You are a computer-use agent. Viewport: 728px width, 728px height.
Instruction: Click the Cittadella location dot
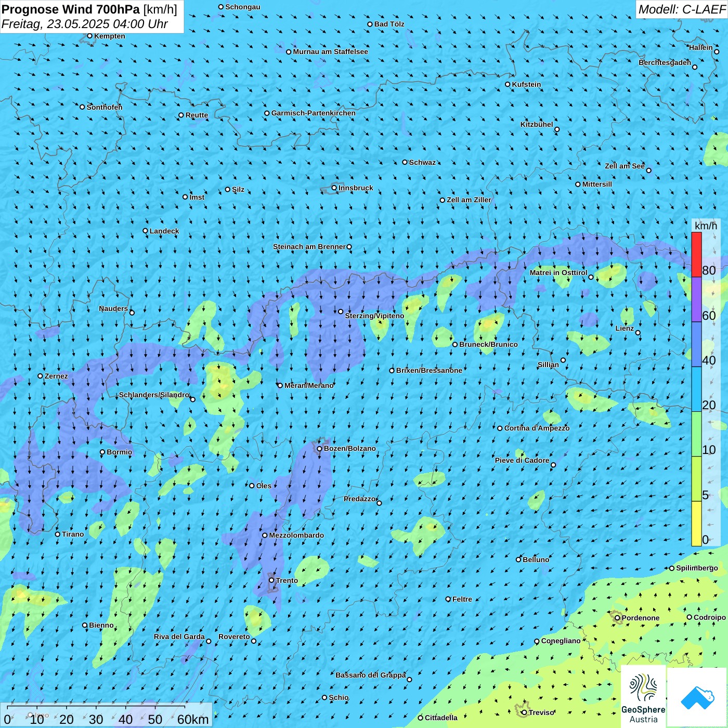421,718
